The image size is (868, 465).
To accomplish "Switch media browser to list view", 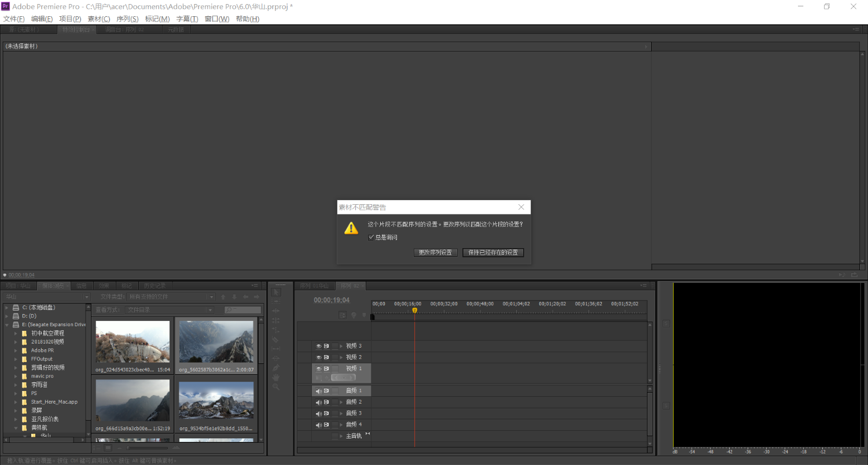I will [97, 448].
